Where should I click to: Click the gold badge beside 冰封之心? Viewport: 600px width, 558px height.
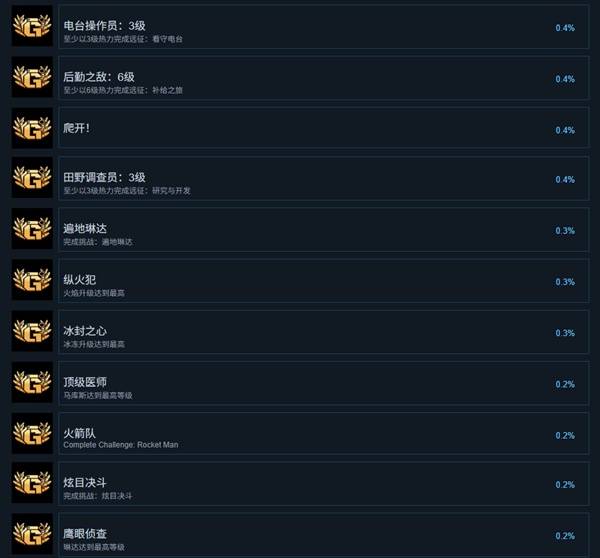(32, 331)
